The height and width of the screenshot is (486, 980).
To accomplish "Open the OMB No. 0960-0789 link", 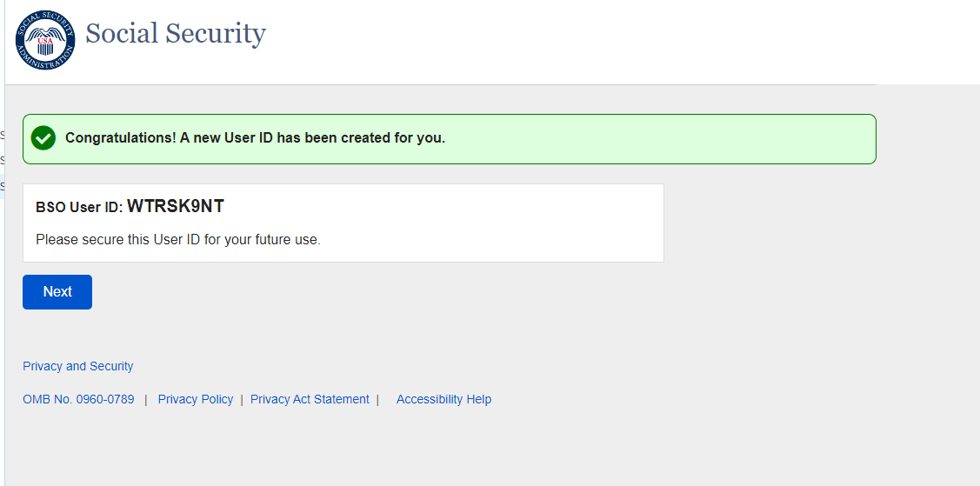I will tap(78, 399).
